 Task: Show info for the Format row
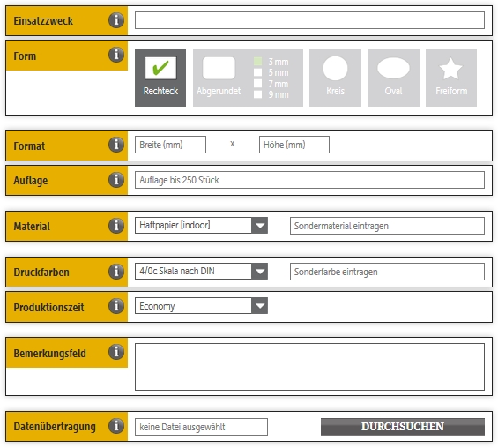116,145
